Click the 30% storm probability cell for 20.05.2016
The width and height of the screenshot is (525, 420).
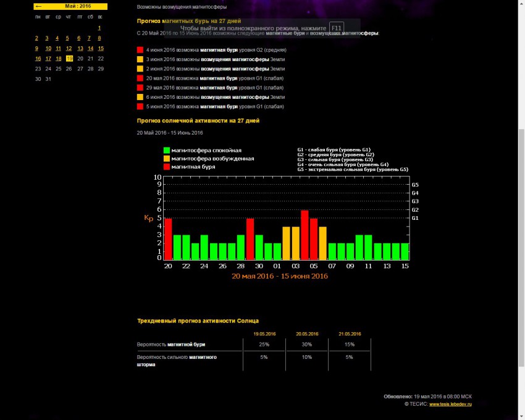click(x=307, y=344)
